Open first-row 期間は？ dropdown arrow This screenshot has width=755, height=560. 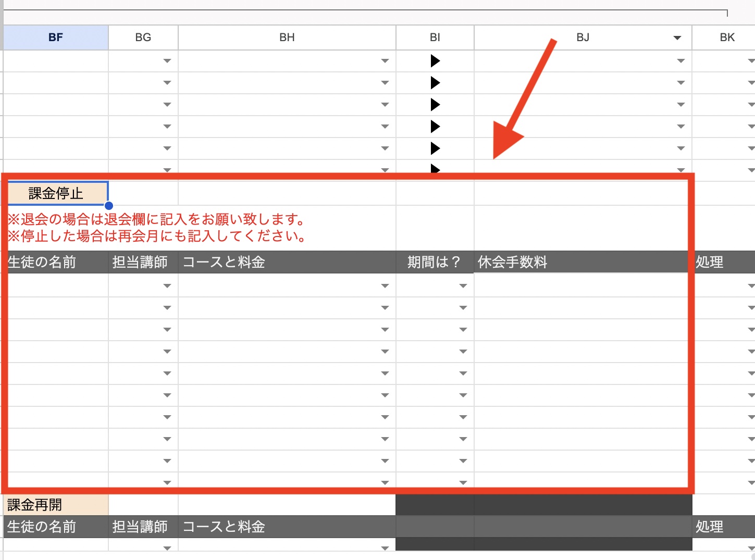463,286
